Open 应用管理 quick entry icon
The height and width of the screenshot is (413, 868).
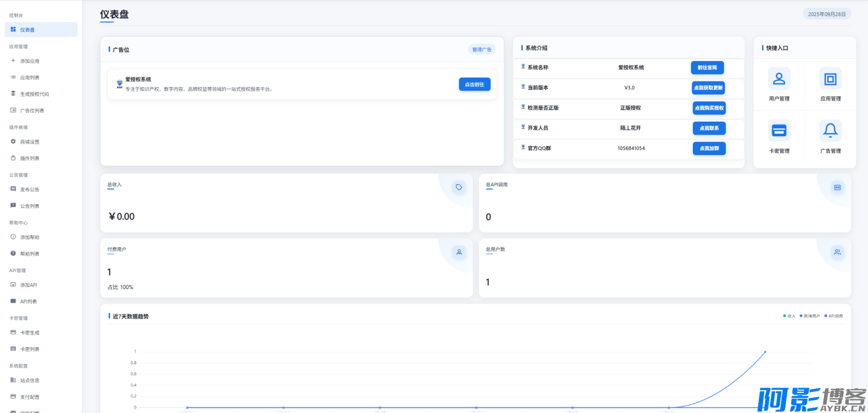(x=830, y=79)
